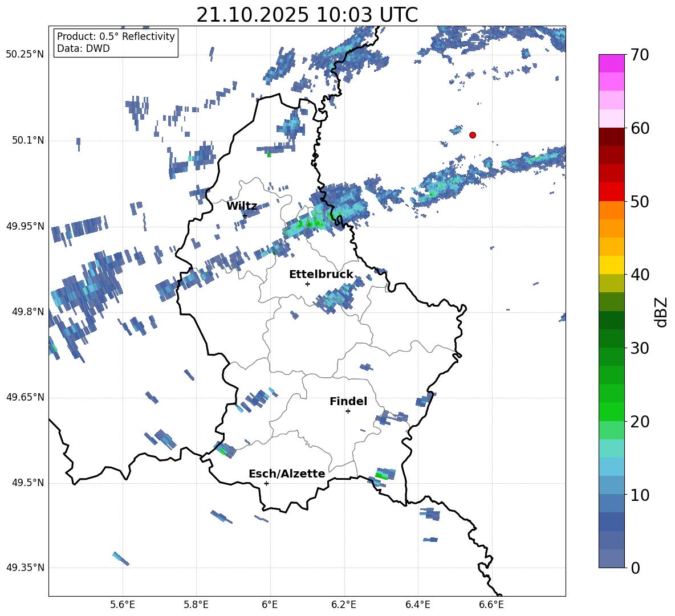Click the 49.5°N latitude tick label

click(28, 483)
